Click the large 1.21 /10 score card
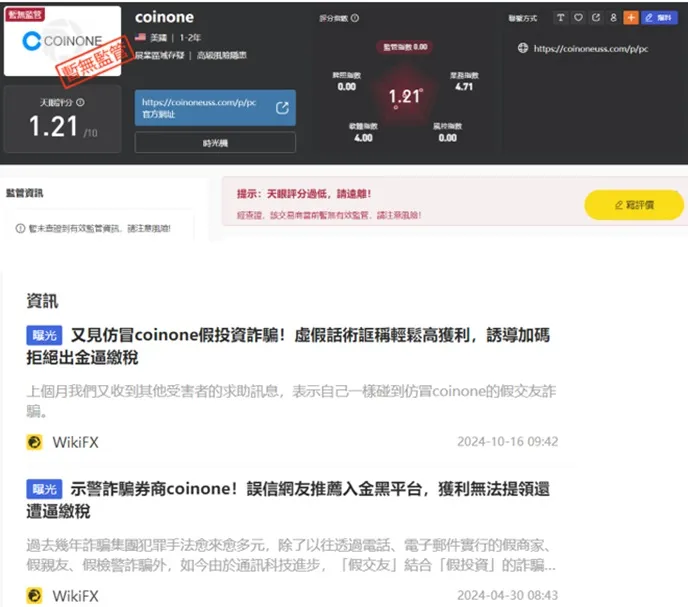The height and width of the screenshot is (607, 688). point(62,119)
